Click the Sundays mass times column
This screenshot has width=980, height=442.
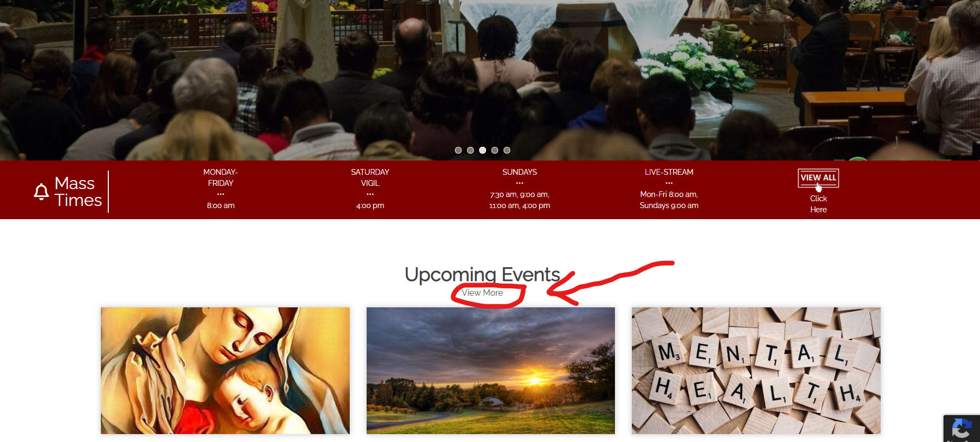[520, 189]
